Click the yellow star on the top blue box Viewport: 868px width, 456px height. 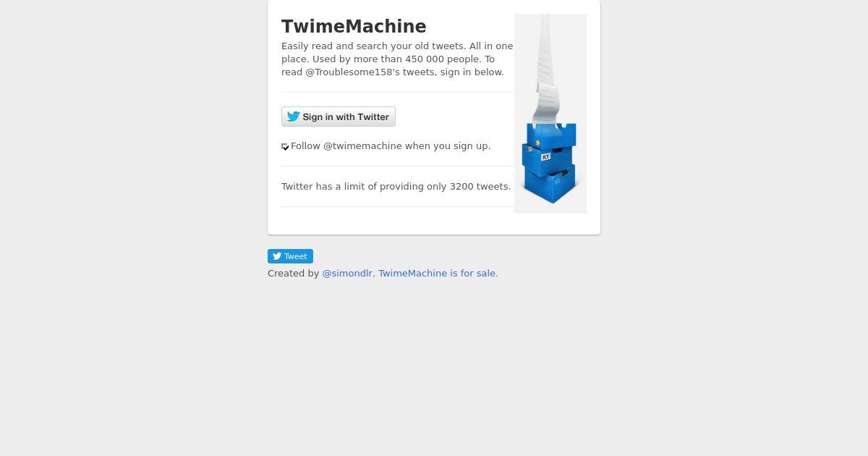pos(537,143)
